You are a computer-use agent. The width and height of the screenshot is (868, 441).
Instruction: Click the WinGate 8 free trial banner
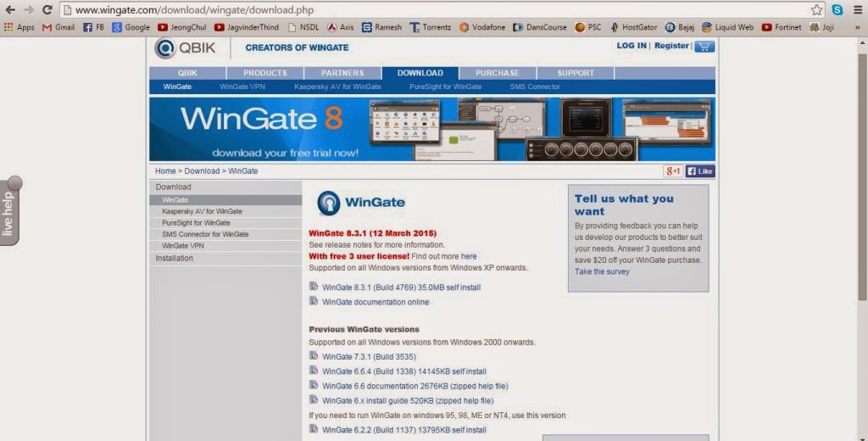point(432,129)
